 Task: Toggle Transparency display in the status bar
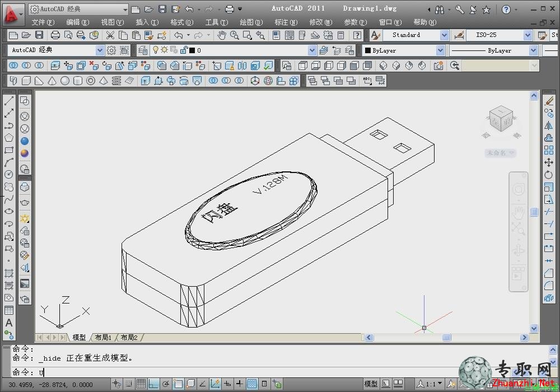[252, 384]
